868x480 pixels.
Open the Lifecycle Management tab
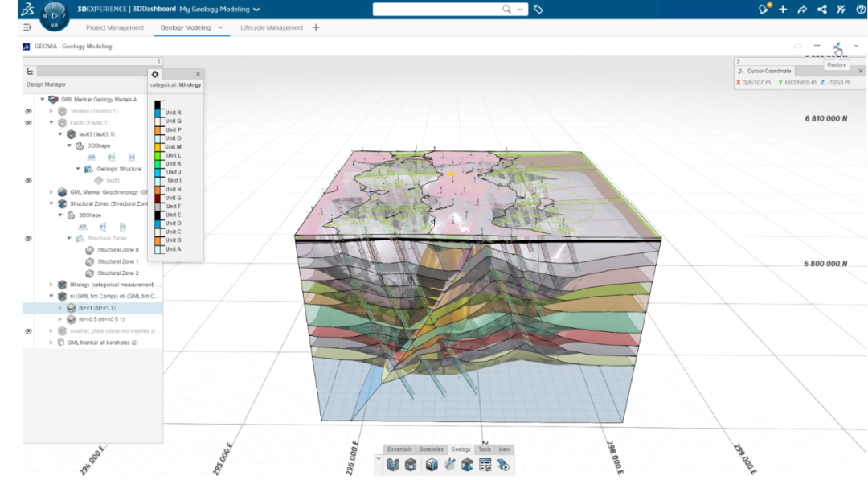click(272, 27)
